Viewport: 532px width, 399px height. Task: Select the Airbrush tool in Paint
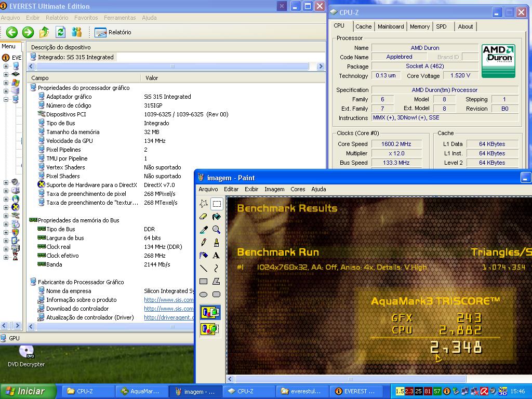click(x=204, y=256)
